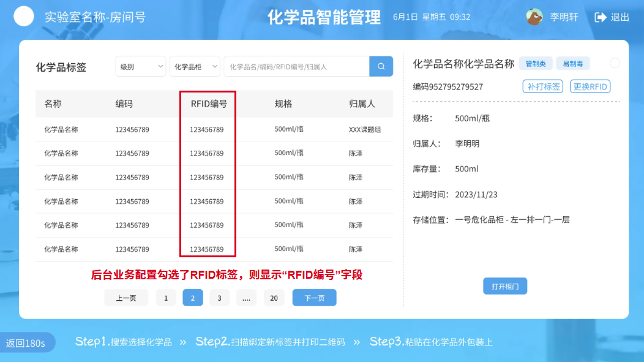The image size is (644, 362).
Task: Open the 级别 dropdown
Action: point(140,67)
